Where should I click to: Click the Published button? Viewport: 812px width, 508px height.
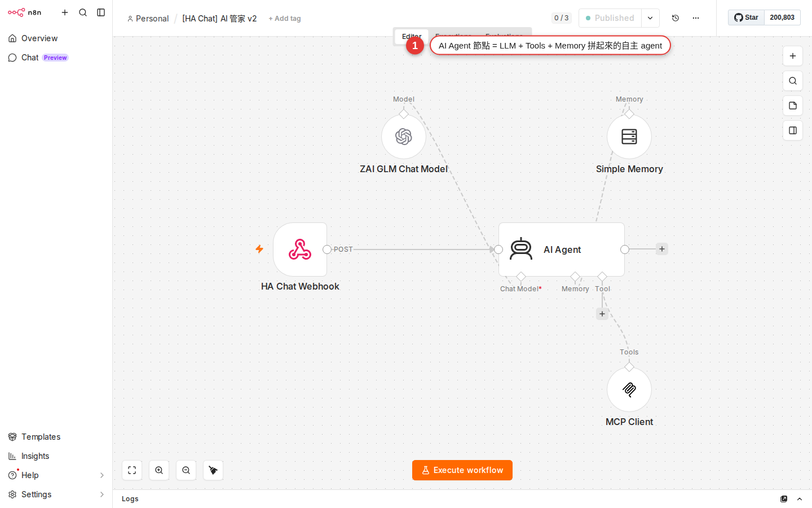610,18
